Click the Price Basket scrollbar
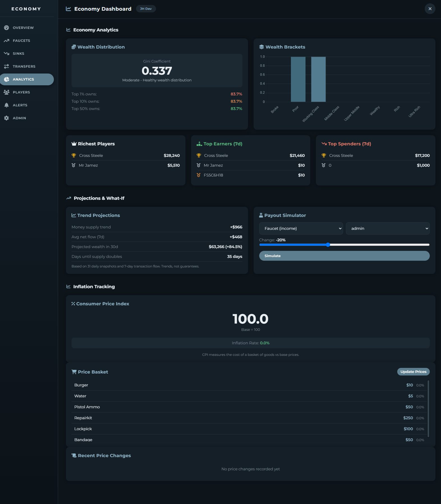The image size is (441, 504). pyautogui.click(x=428, y=409)
